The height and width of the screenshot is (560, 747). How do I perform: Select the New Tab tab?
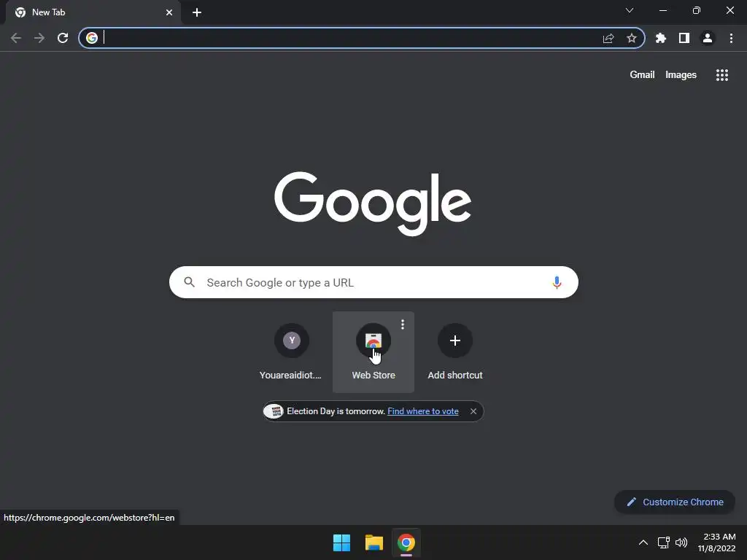click(x=93, y=12)
